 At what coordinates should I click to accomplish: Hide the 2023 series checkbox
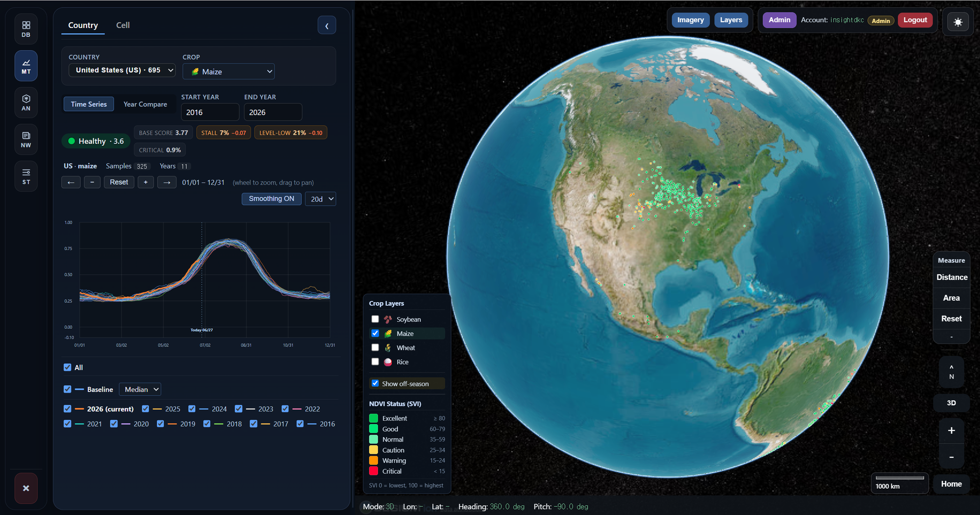tap(239, 409)
